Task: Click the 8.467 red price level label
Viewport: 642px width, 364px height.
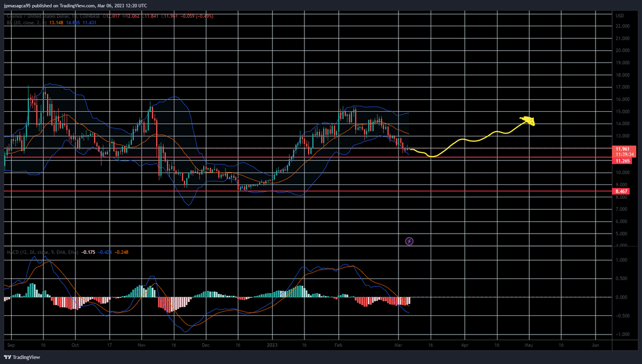Action: [621, 191]
